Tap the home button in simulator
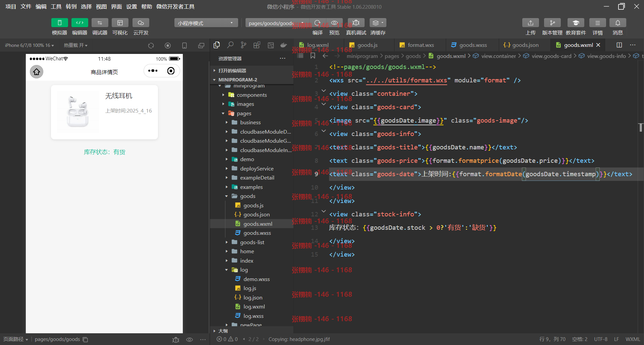The height and width of the screenshot is (345, 644). coord(37,72)
